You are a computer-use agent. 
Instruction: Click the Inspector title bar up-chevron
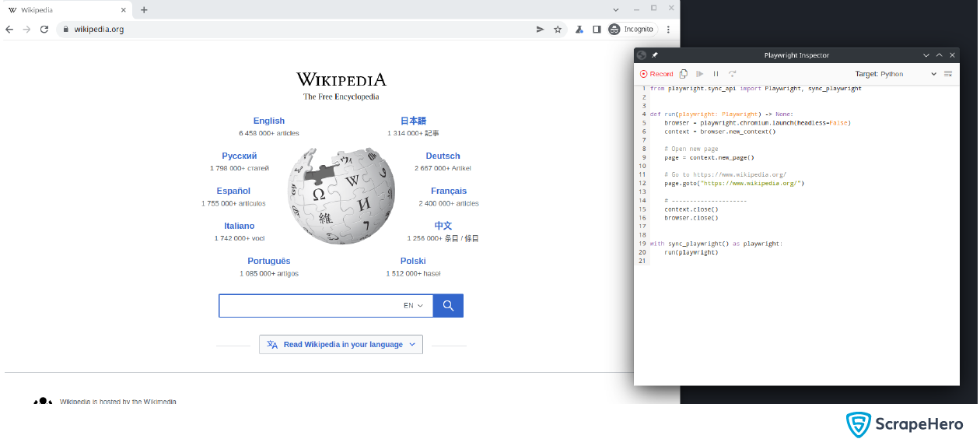point(940,55)
